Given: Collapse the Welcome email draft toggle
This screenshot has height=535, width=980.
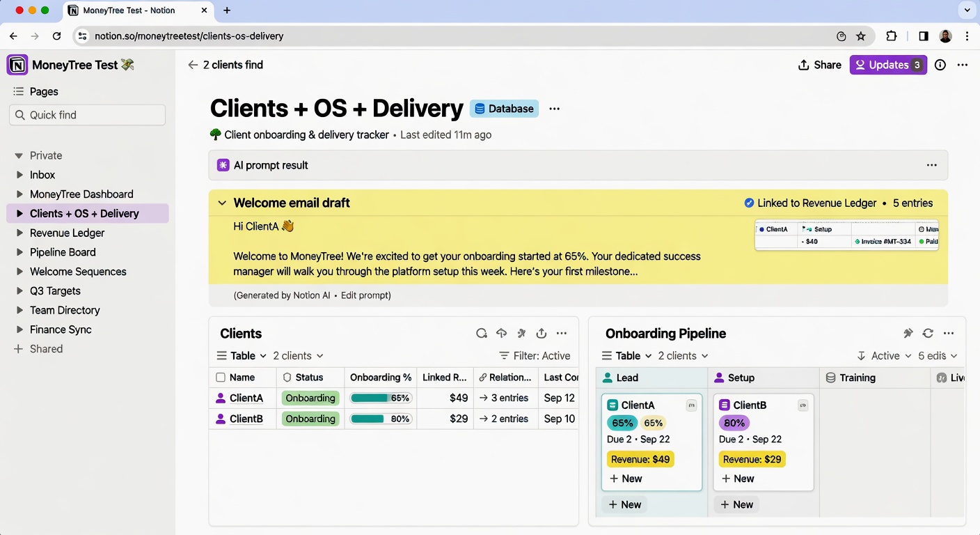Looking at the screenshot, I should [x=222, y=203].
